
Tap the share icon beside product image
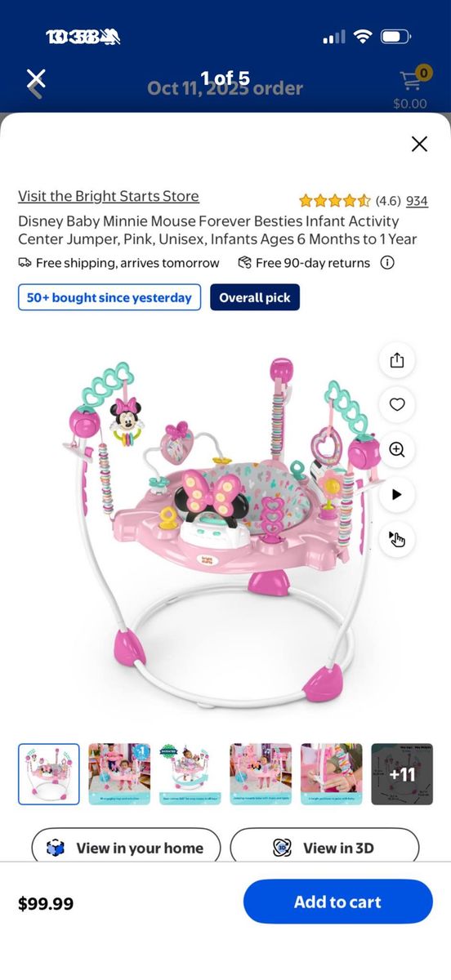(397, 360)
